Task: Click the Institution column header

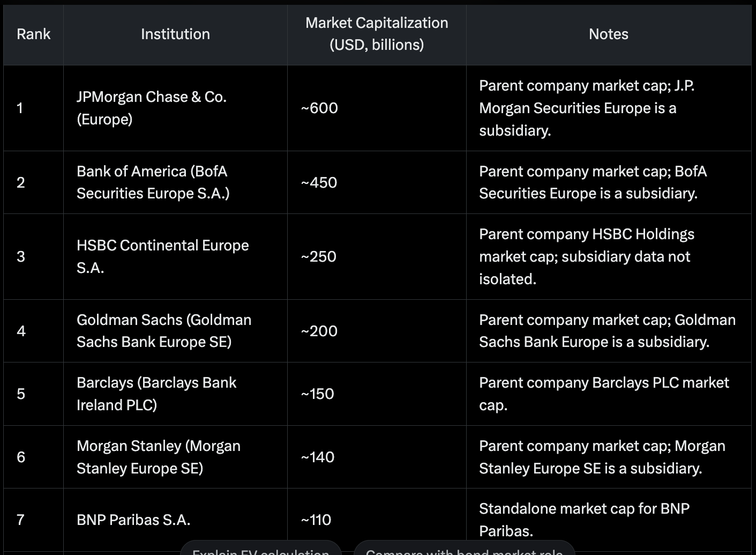Action: tap(175, 34)
